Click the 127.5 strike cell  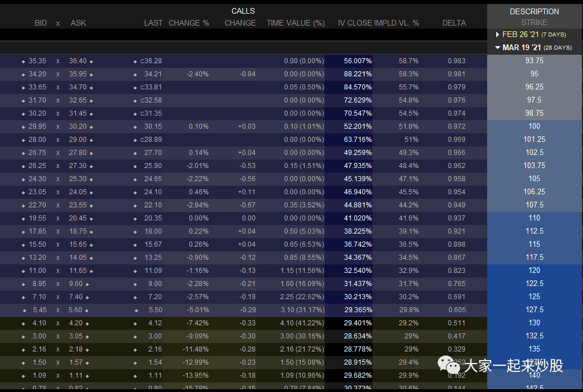[535, 309]
